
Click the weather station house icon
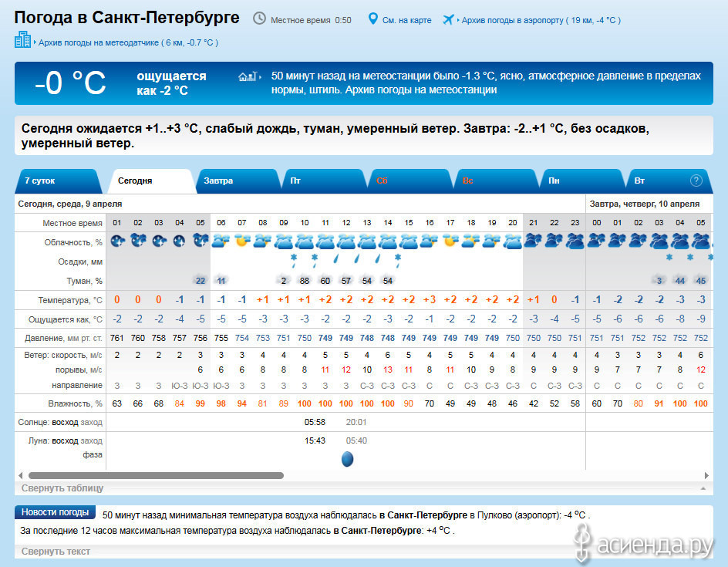pyautogui.click(x=248, y=76)
